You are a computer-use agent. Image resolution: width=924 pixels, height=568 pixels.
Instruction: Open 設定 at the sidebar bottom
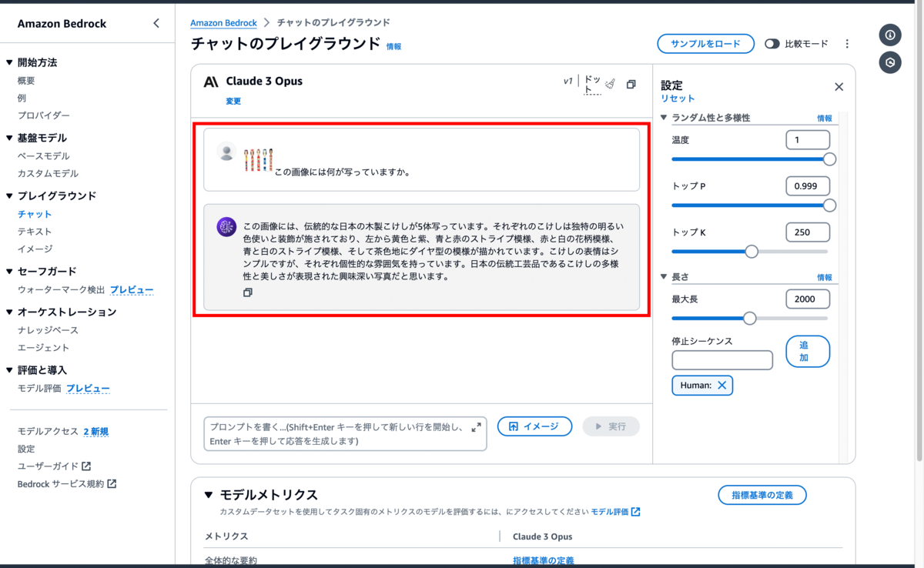[x=26, y=449]
